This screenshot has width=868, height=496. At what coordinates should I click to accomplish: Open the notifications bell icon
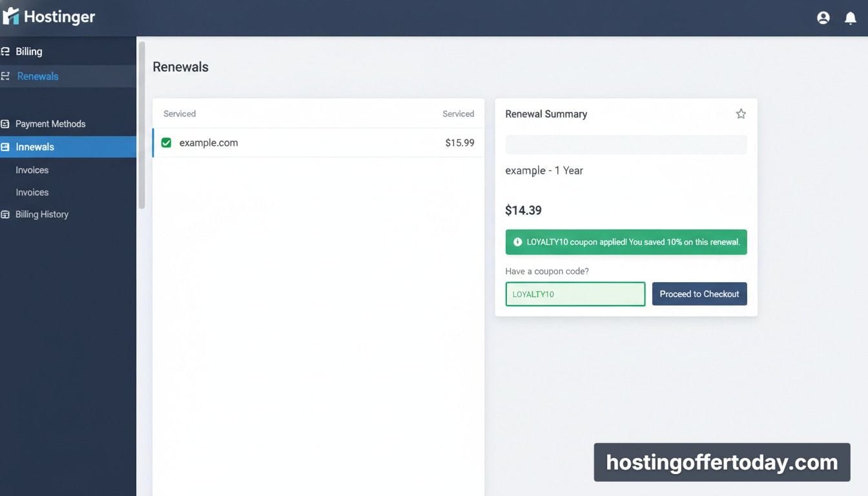(x=851, y=18)
